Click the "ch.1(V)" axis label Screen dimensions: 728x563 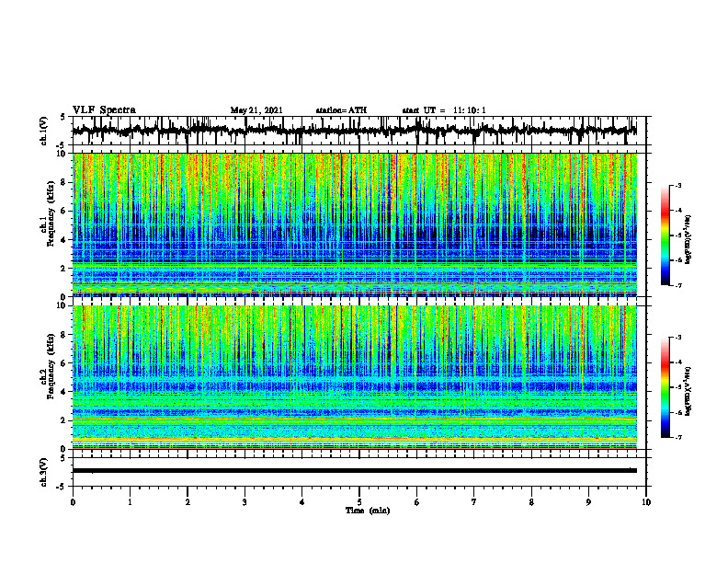(44, 131)
